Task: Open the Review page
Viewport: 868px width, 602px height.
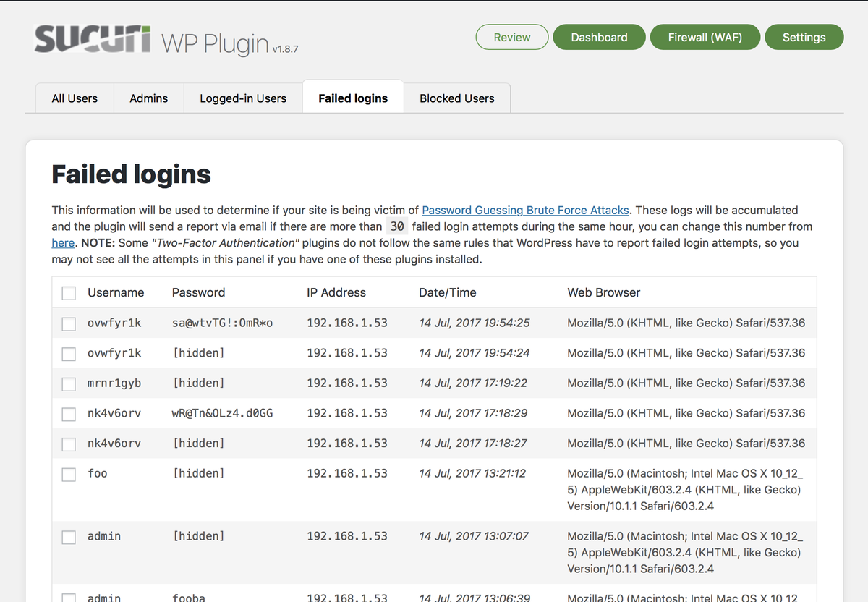Action: pyautogui.click(x=512, y=37)
